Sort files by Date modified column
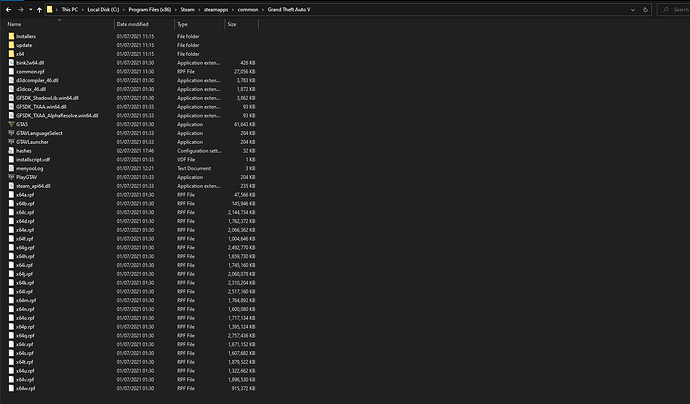690x404 pixels. [133, 23]
